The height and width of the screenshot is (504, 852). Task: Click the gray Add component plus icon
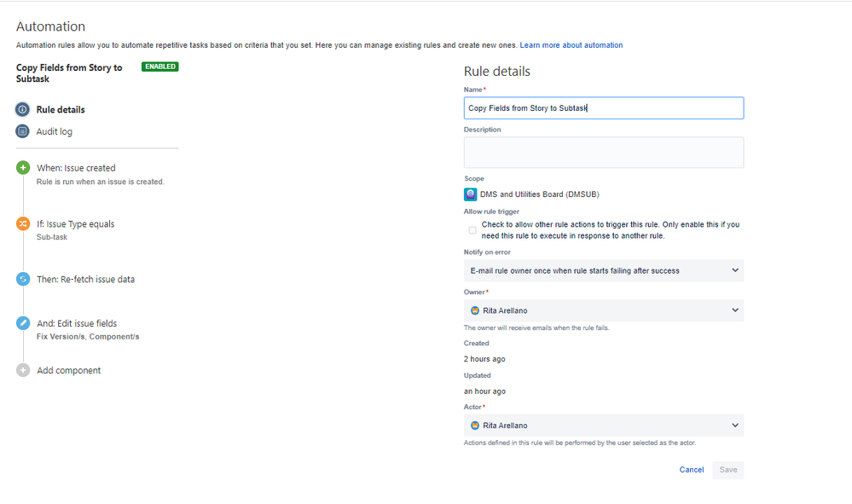tap(22, 370)
